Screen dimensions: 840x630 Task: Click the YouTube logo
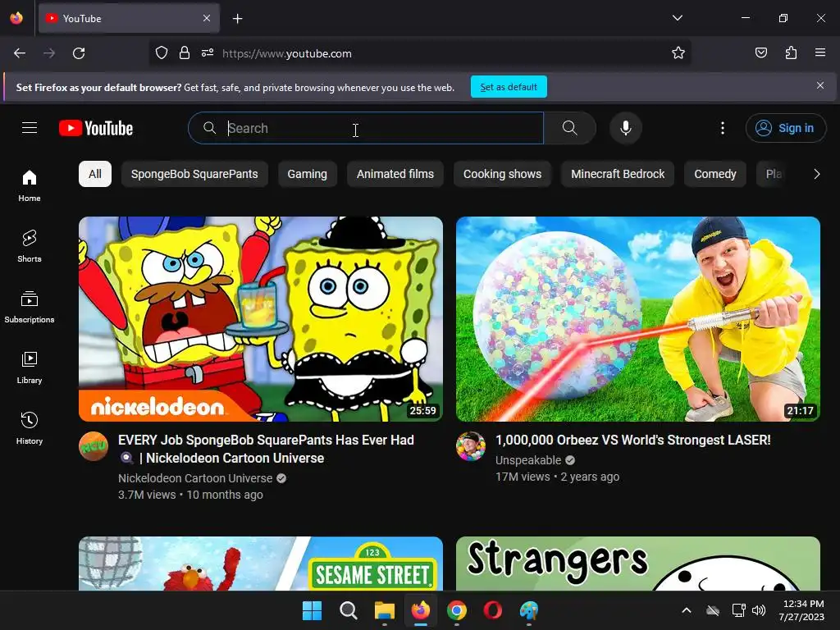[96, 128]
